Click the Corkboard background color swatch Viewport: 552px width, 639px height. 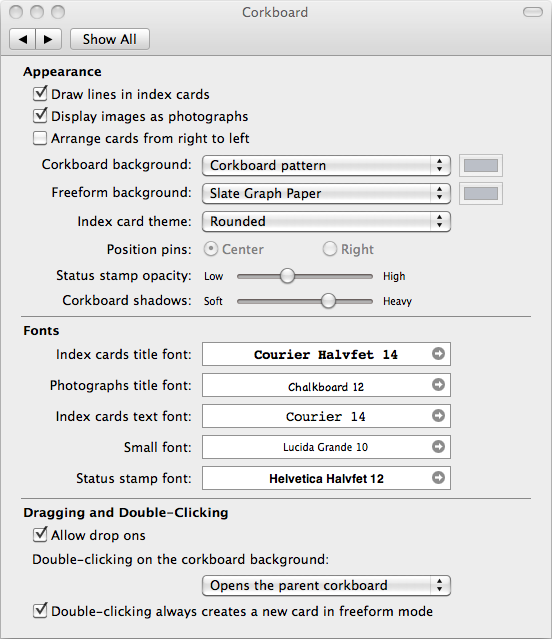coord(481,165)
